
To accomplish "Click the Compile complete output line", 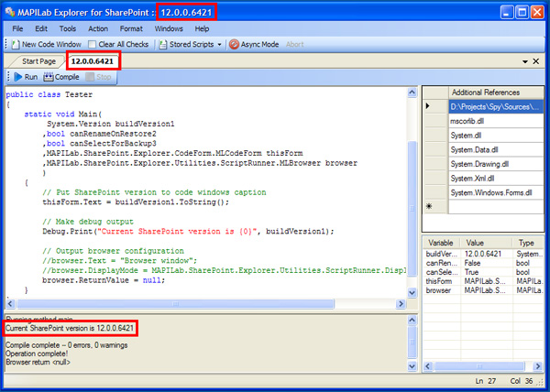I will 67,345.
